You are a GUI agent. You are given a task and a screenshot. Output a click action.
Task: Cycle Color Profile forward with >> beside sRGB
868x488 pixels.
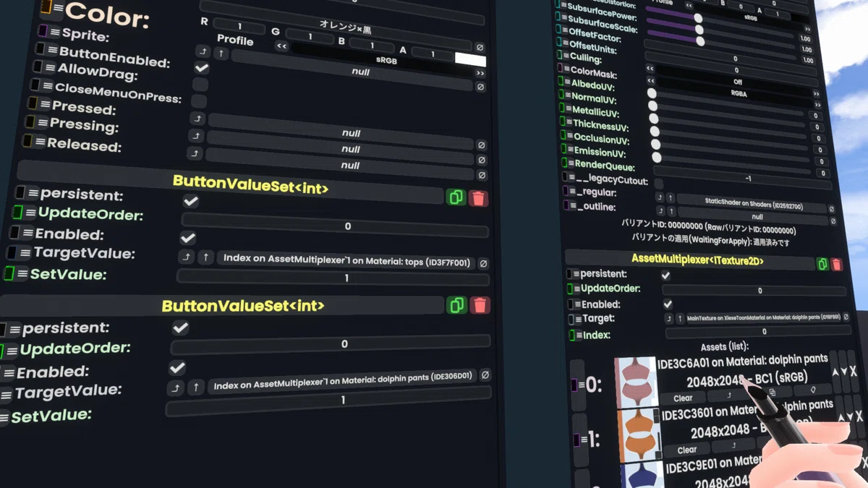click(x=480, y=74)
